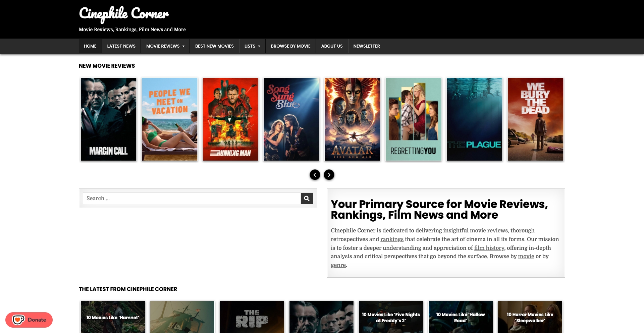Open the Margin Call movie poster
Image resolution: width=644 pixels, height=333 pixels.
click(x=108, y=119)
